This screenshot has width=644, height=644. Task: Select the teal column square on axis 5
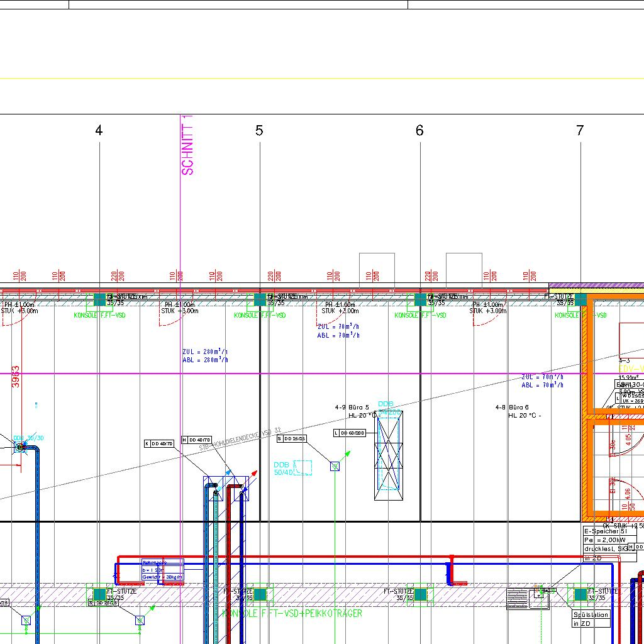(x=260, y=299)
